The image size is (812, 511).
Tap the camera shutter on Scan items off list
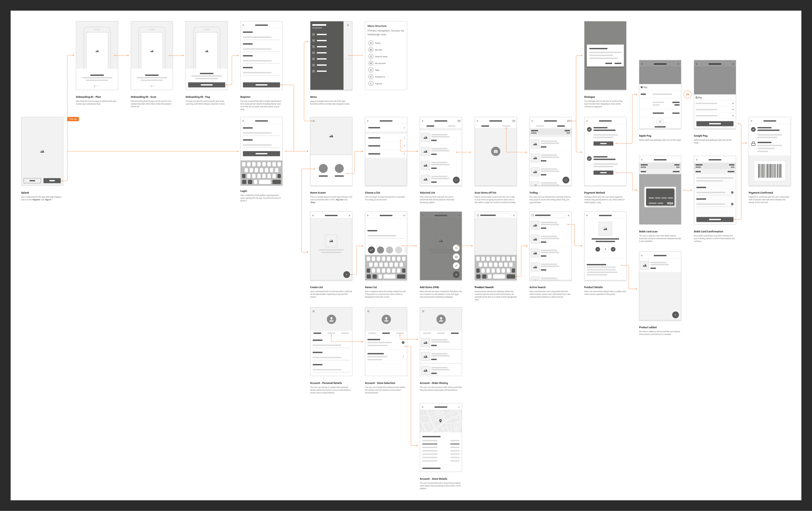point(495,151)
